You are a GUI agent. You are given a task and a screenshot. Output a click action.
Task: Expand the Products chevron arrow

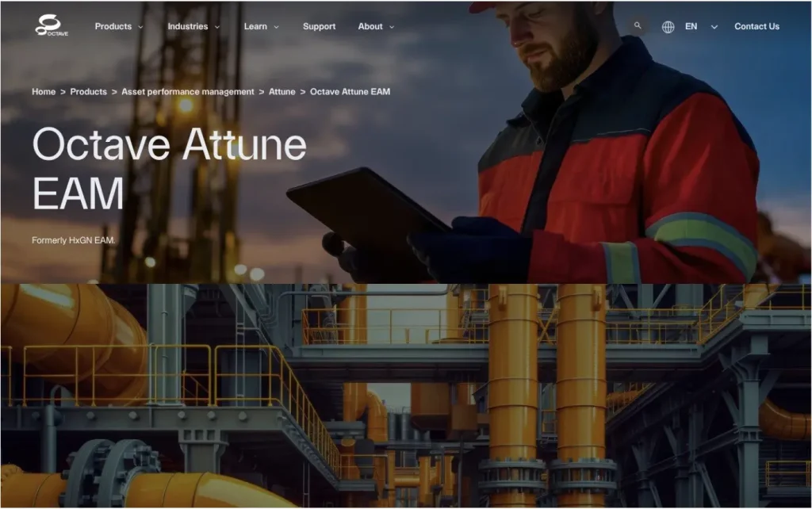tap(140, 27)
